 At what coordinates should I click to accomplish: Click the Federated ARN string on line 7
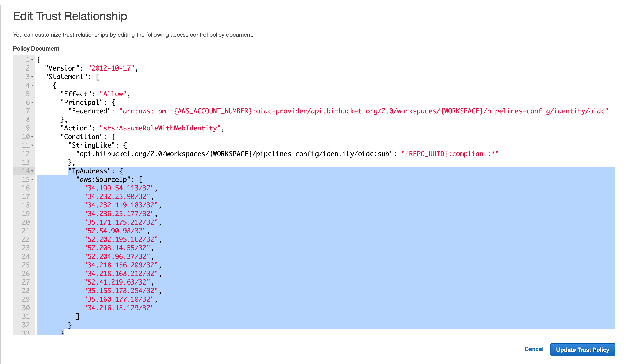tap(363, 111)
